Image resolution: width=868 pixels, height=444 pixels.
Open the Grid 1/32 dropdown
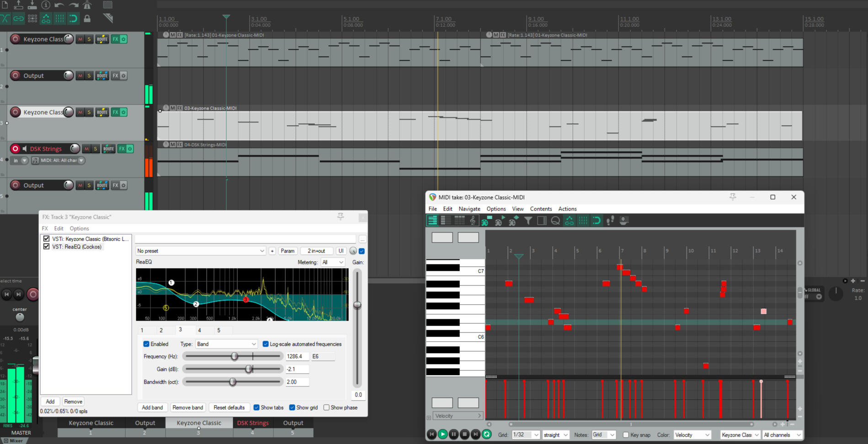525,435
